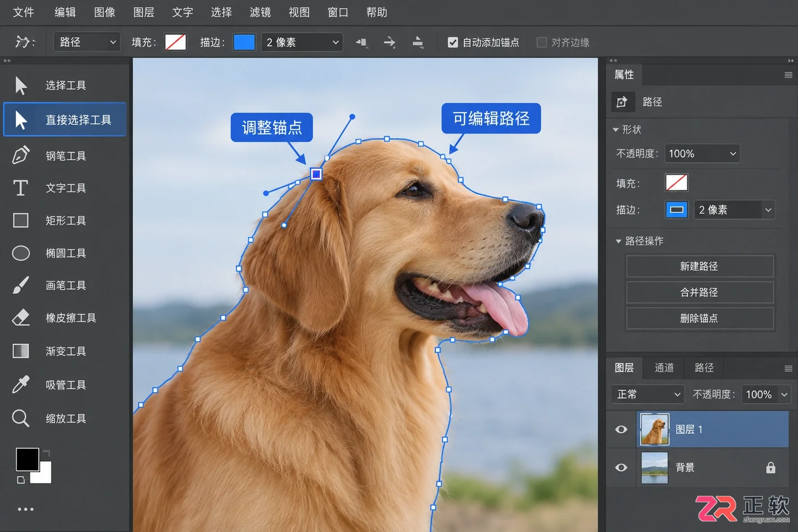Hide 图层 1 with its eye icon
This screenshot has width=798, height=532.
621,429
